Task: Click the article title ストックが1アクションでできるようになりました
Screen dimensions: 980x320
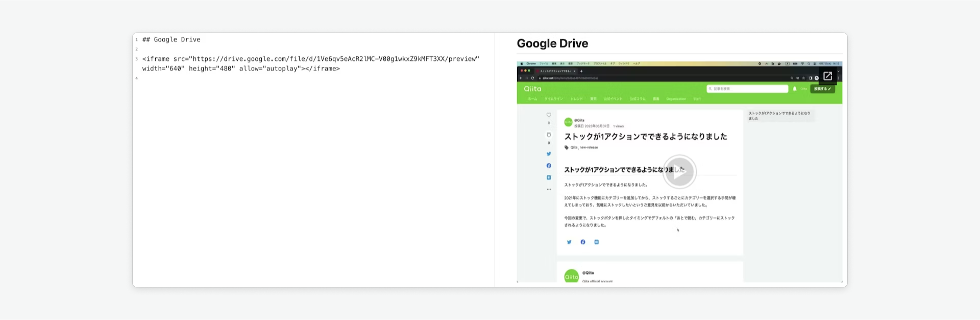Action: click(646, 136)
